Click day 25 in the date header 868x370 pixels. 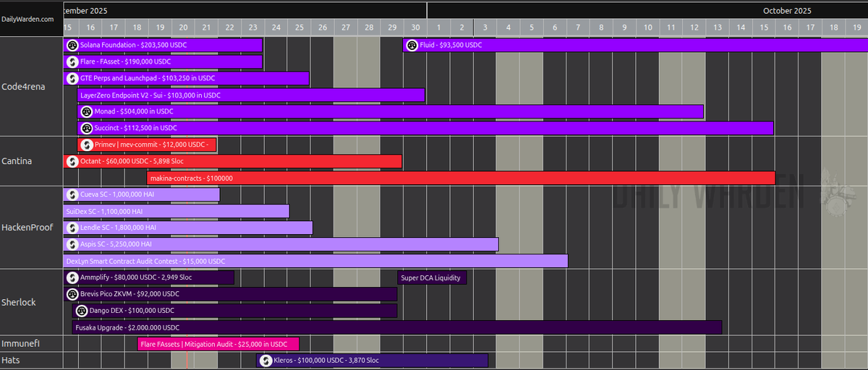299,27
